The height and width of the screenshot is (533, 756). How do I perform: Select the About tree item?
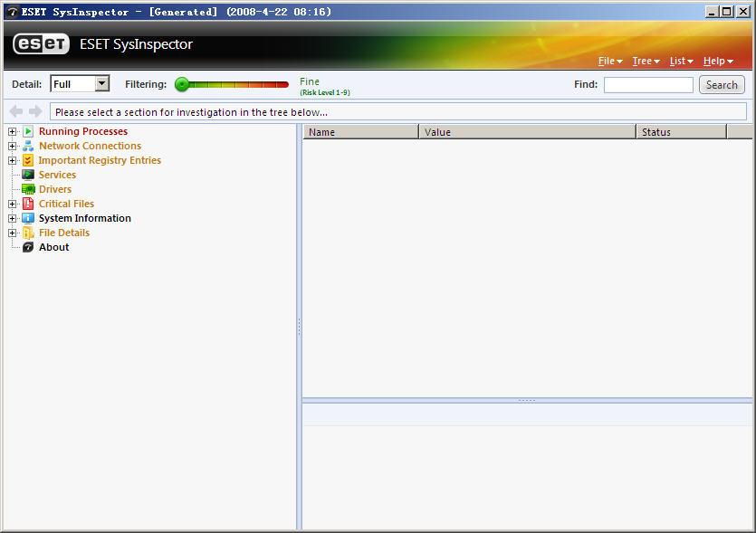coord(54,247)
